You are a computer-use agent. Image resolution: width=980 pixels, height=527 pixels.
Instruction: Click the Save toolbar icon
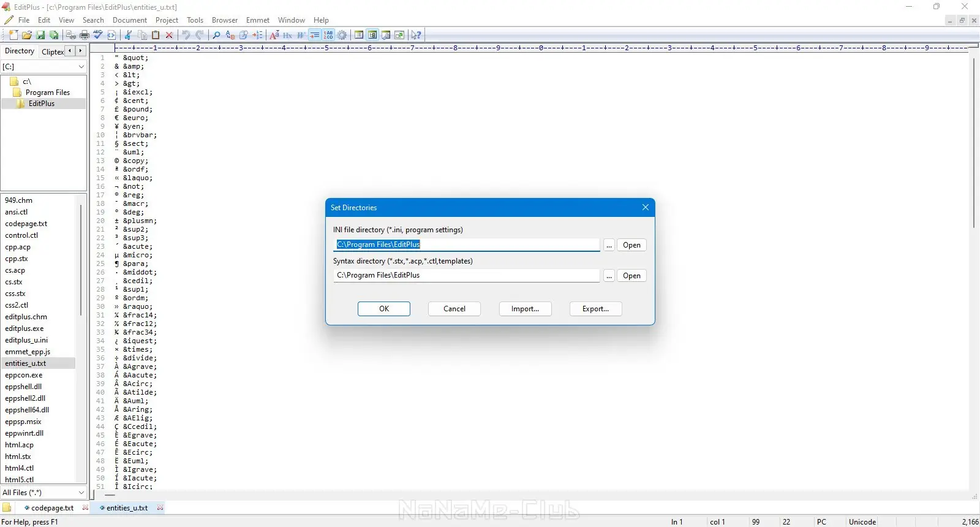pos(40,35)
